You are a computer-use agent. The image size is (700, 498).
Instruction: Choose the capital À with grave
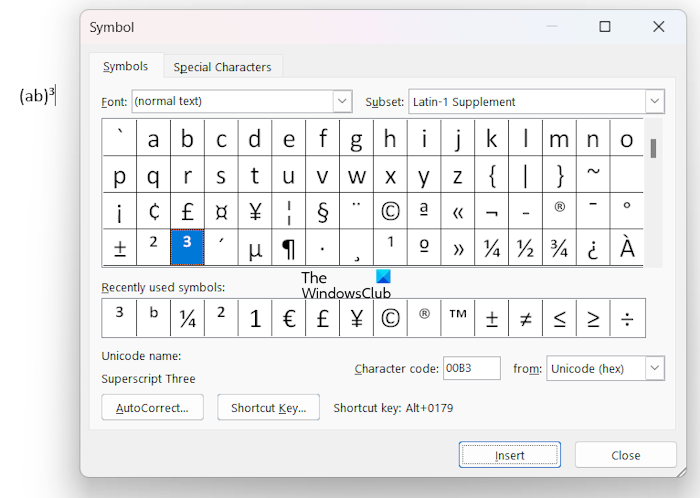click(627, 247)
